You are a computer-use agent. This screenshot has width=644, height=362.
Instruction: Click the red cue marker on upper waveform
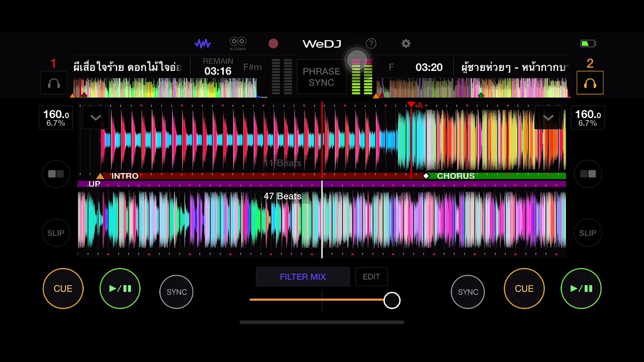[x=411, y=105]
